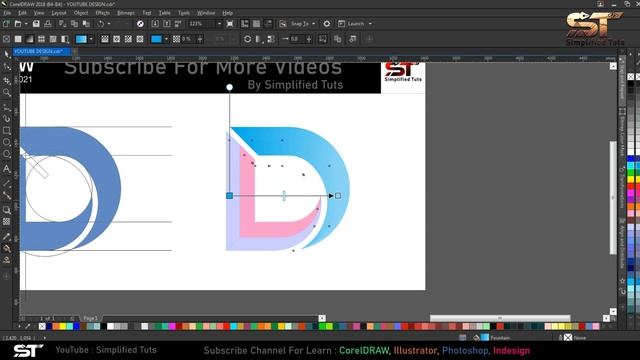Open the Window menu

coord(206,13)
